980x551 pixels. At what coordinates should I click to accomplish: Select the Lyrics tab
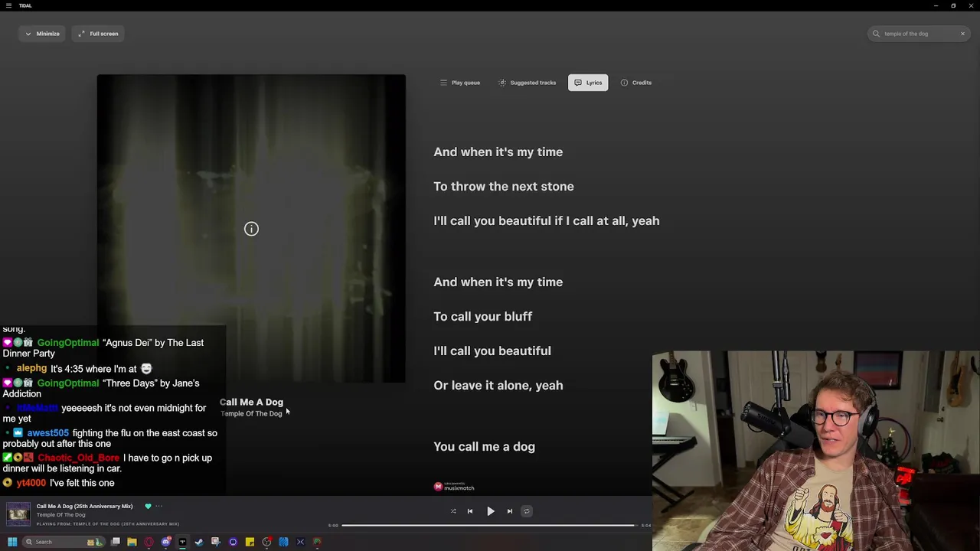pyautogui.click(x=588, y=83)
